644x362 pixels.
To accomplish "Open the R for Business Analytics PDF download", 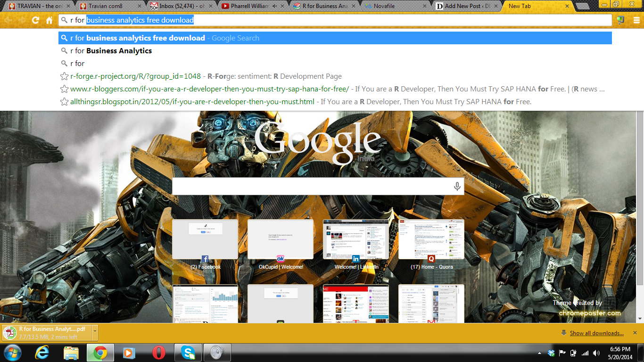I will (x=47, y=333).
